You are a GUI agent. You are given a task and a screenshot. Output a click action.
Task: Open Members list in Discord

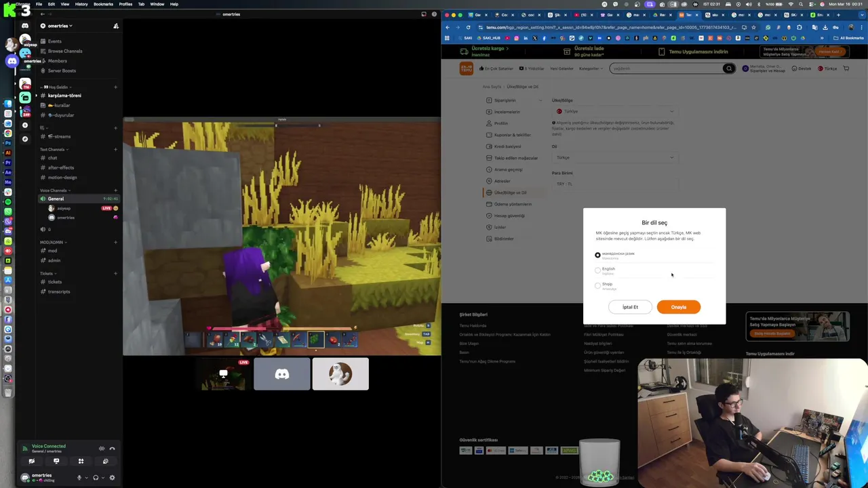pyautogui.click(x=57, y=61)
